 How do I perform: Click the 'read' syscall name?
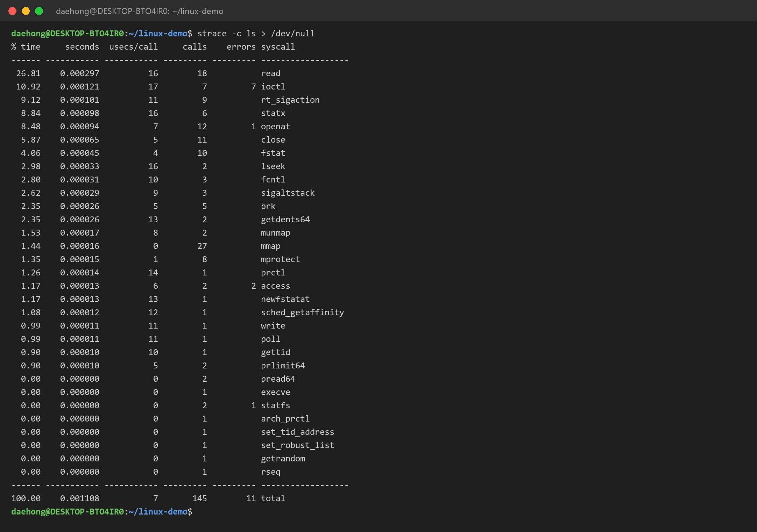[271, 73]
